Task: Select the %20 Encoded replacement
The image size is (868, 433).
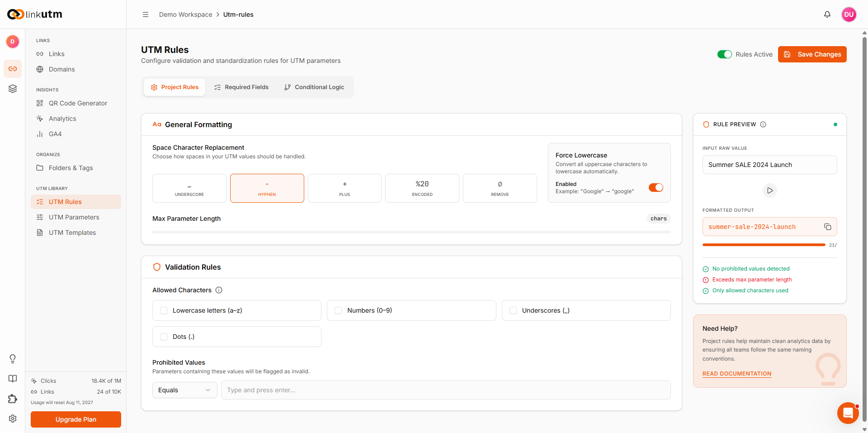Action: pos(422,188)
